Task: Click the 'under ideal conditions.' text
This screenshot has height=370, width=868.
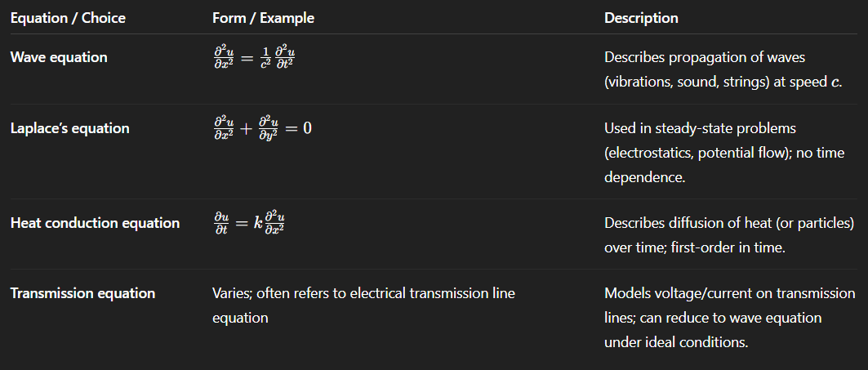Action: pyautogui.click(x=676, y=342)
